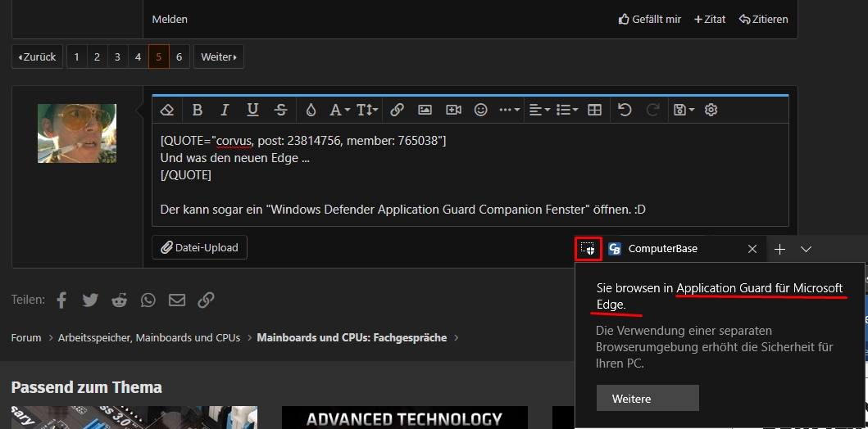Click the +Zitat button

pyautogui.click(x=710, y=19)
